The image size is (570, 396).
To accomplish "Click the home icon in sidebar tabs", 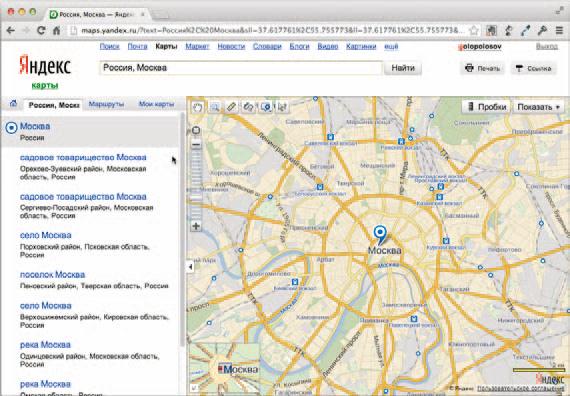I will (x=13, y=104).
